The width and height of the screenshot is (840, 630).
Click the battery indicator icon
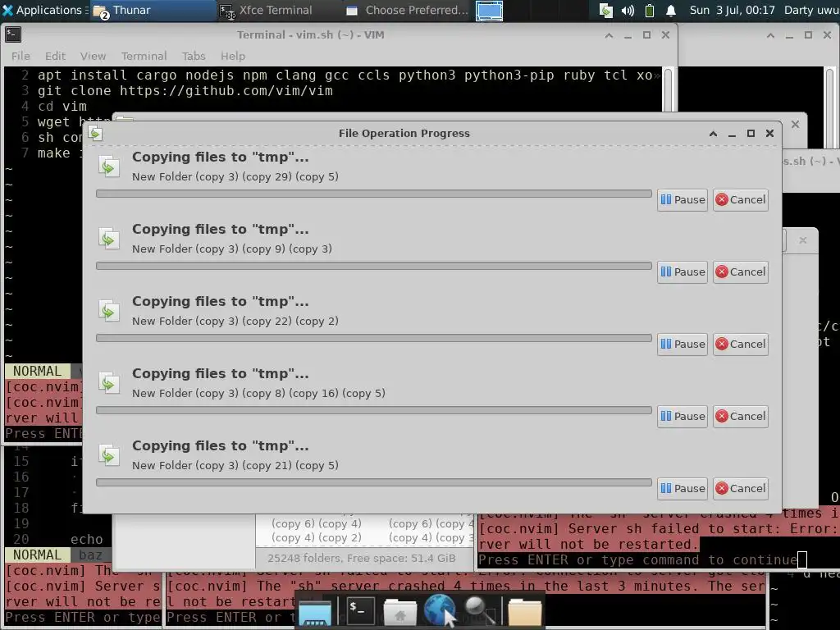[x=650, y=10]
